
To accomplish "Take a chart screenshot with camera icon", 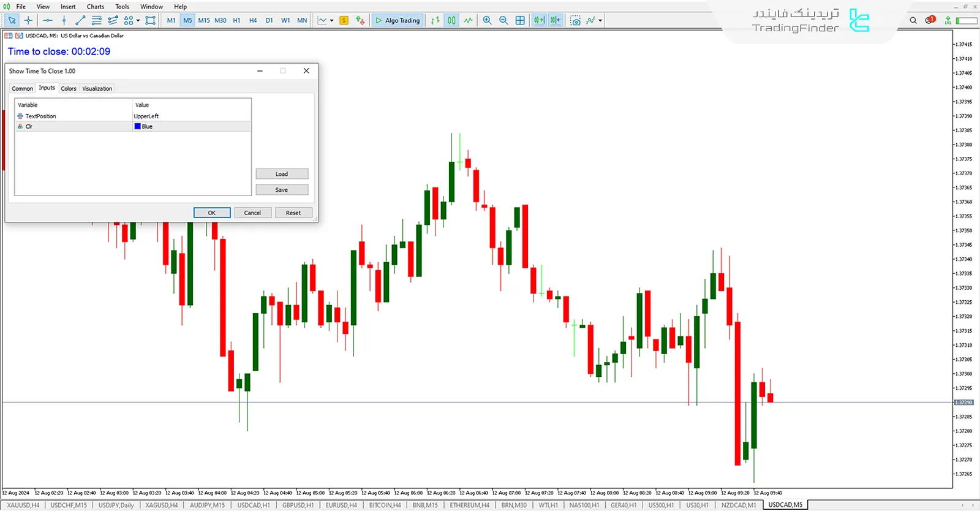I will click(x=575, y=20).
